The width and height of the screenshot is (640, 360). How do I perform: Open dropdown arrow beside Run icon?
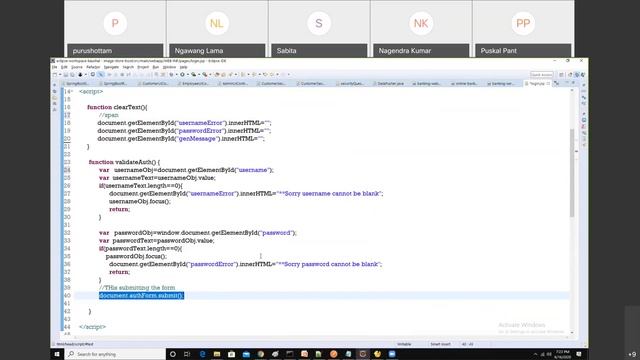point(187,75)
